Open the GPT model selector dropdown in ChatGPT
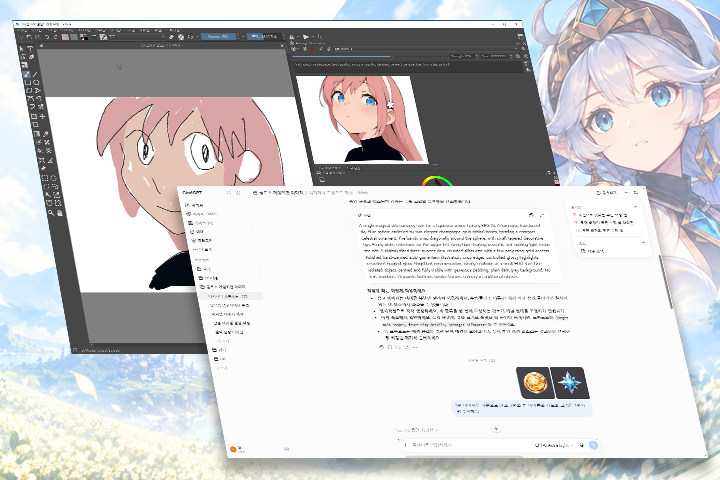Screen dimensions: 720x480 point(554,445)
